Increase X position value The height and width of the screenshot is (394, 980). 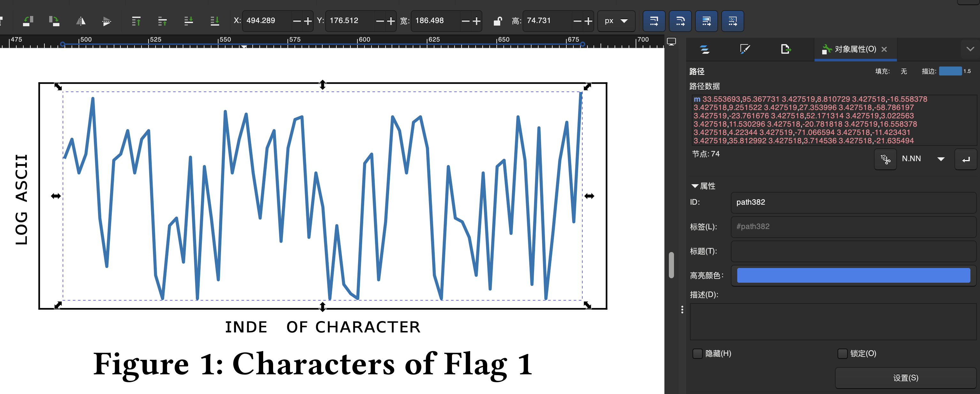pyautogui.click(x=308, y=21)
